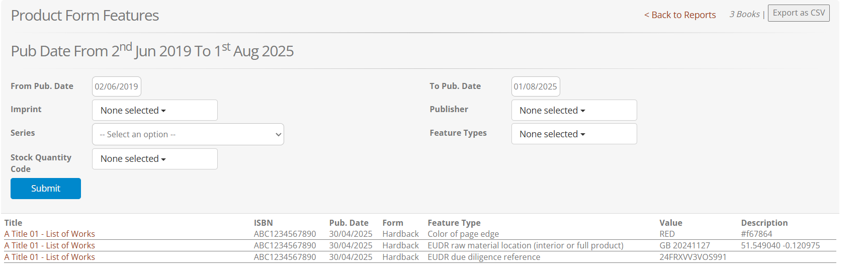Open the Feature Types dropdown

[x=574, y=134]
